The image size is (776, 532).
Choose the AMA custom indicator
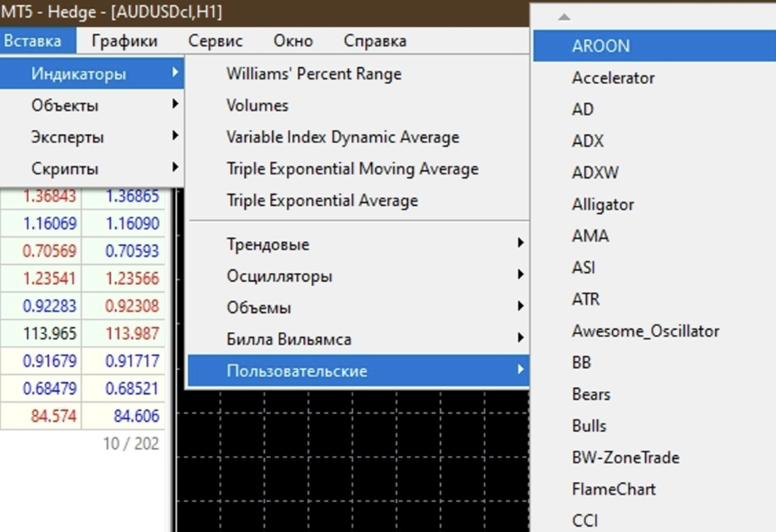tap(654, 236)
